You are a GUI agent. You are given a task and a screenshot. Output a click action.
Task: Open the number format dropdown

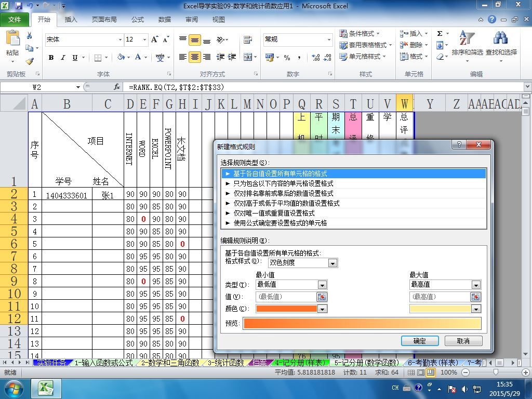[x=329, y=39]
